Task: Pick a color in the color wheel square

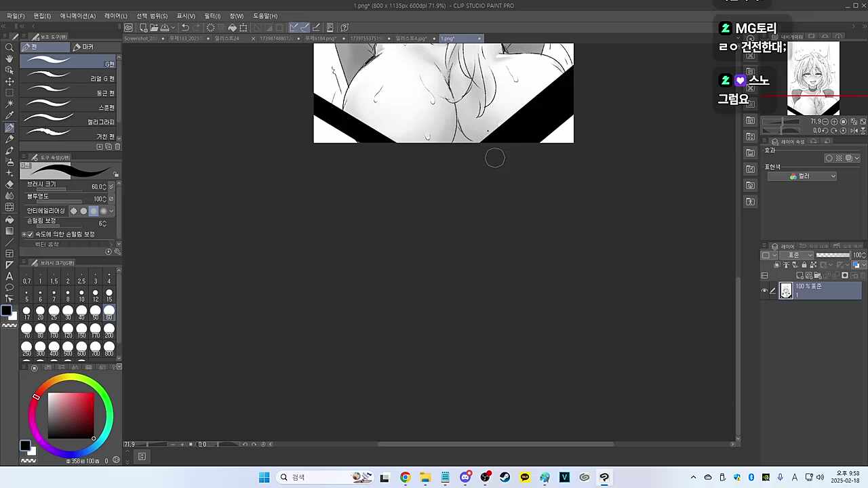Action: pyautogui.click(x=70, y=415)
